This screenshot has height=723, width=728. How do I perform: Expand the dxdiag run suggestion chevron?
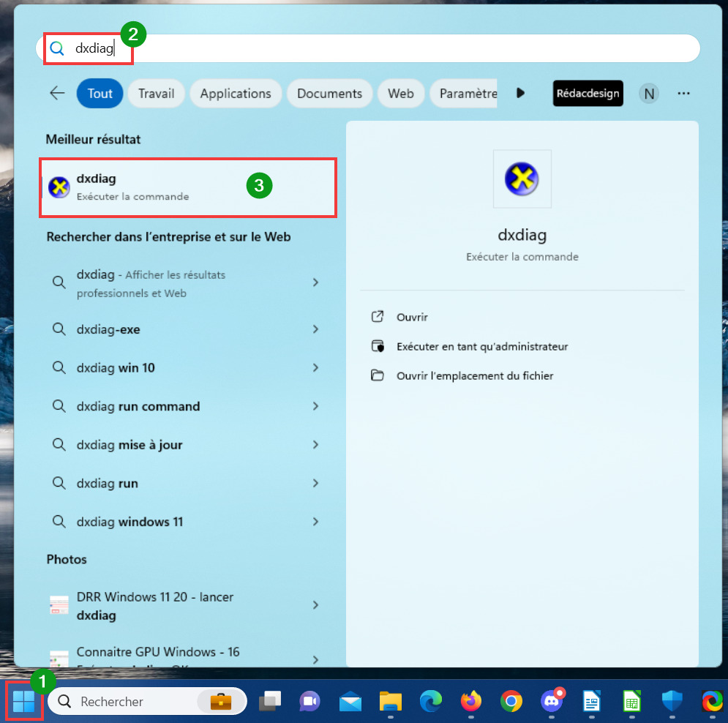coord(315,484)
